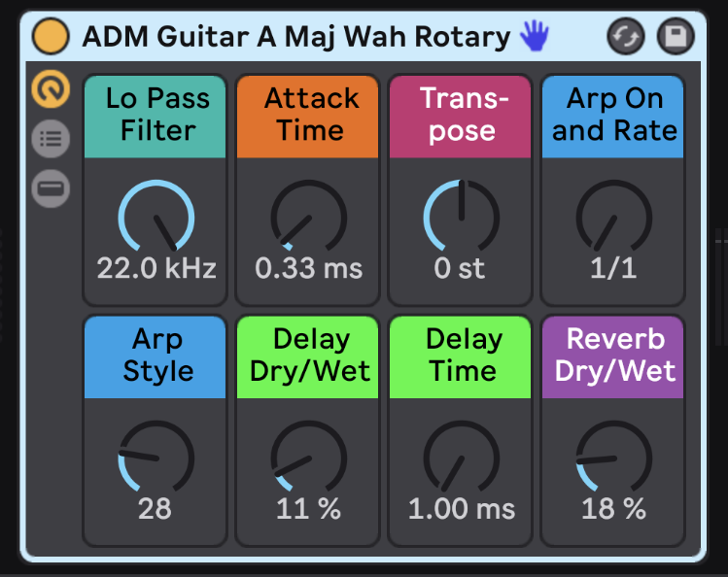The height and width of the screenshot is (577, 728).
Task: Save preset with the disk icon
Action: (676, 36)
